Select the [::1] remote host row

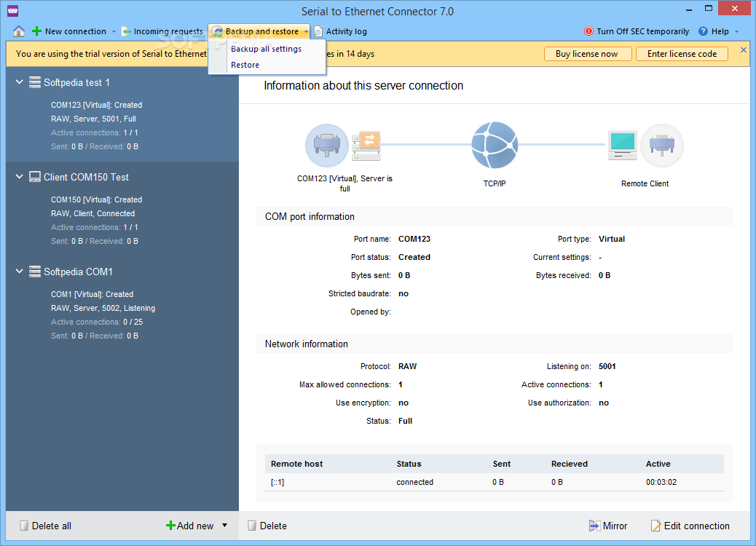[495, 482]
